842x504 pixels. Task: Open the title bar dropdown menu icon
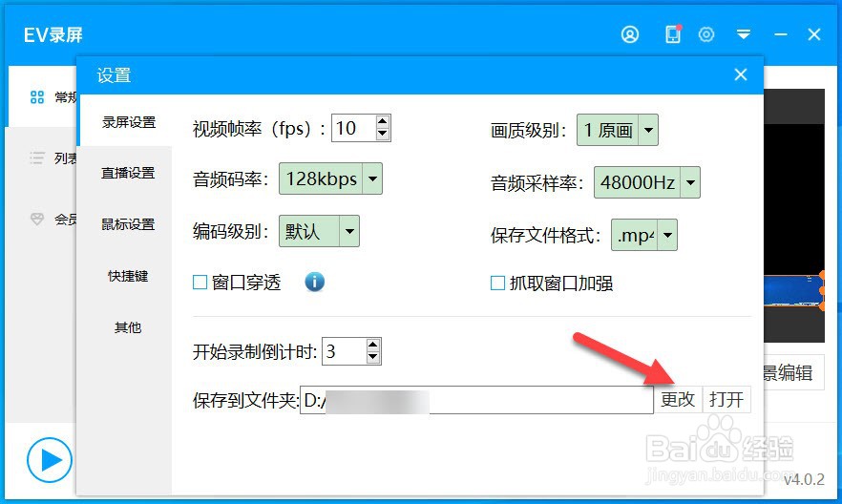coord(744,34)
